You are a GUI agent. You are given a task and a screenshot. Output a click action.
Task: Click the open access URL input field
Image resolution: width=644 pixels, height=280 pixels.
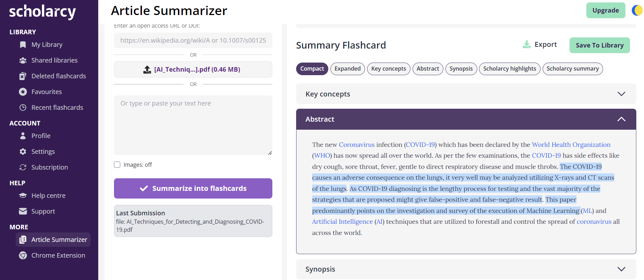(x=193, y=40)
